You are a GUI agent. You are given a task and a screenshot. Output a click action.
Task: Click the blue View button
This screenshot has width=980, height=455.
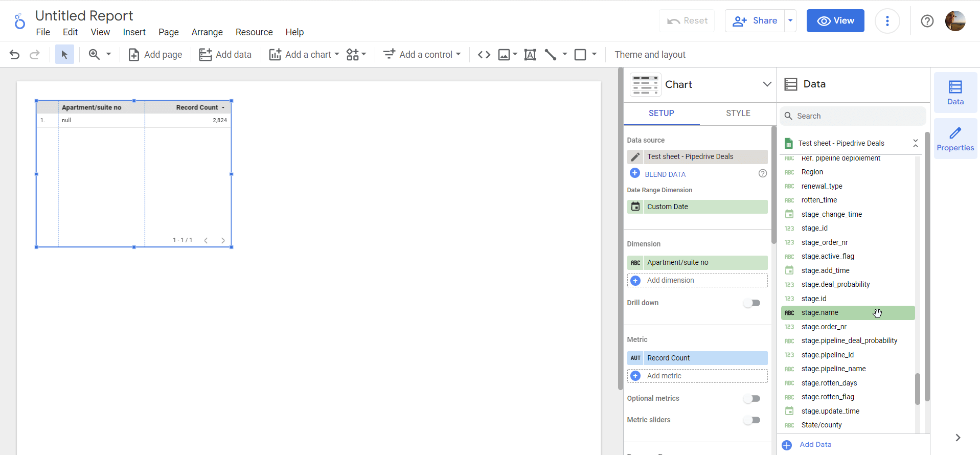(x=835, y=21)
